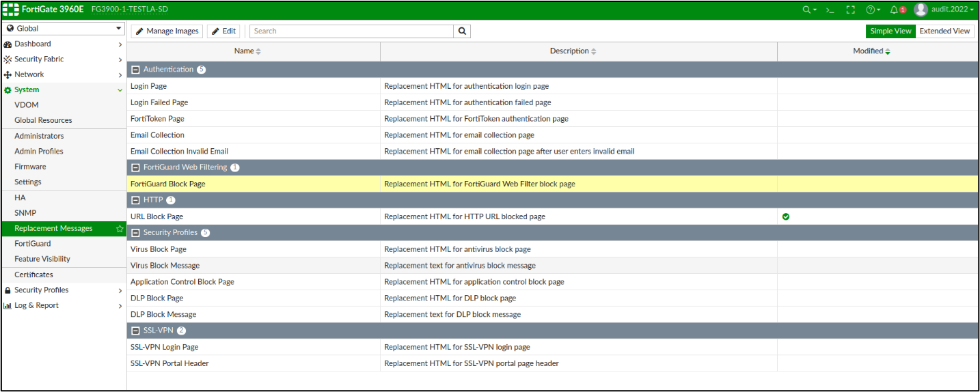Launch the CLI console icon

[x=830, y=10]
